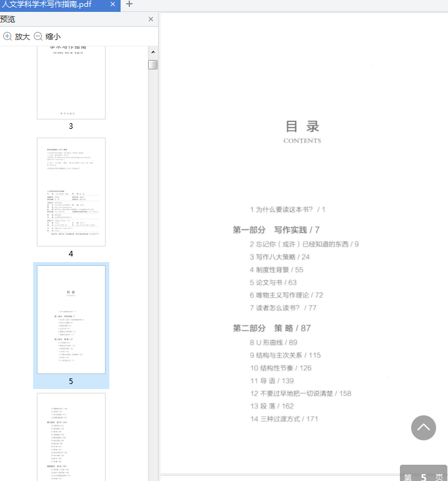This screenshot has height=481, width=448.
Task: Click the zoom out (缩小) magnifier icon
Action: [38, 36]
